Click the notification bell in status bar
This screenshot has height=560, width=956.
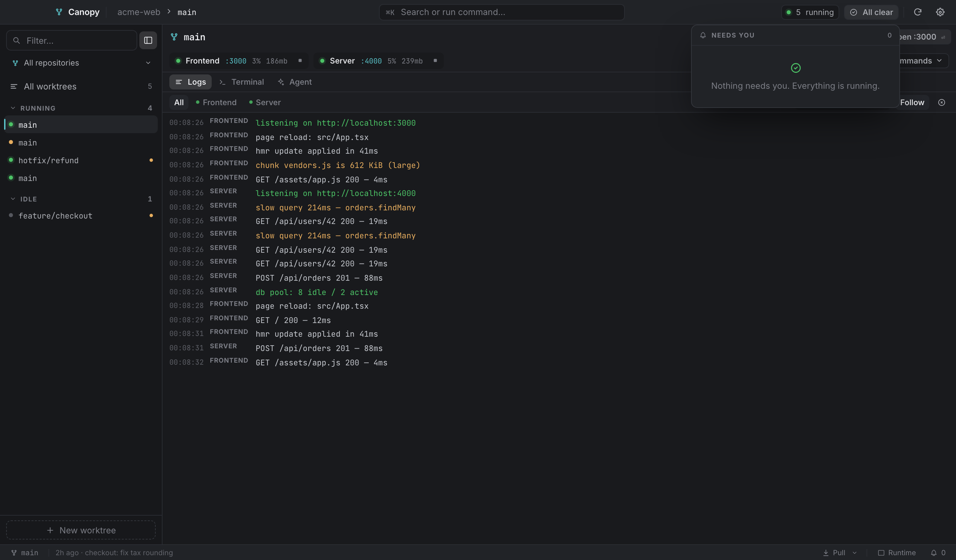pos(933,552)
